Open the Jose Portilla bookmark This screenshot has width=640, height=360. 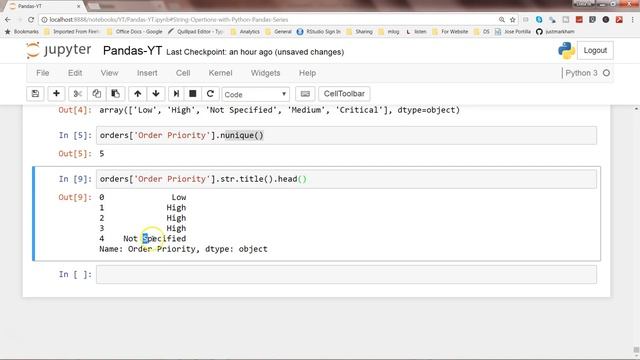click(513, 31)
